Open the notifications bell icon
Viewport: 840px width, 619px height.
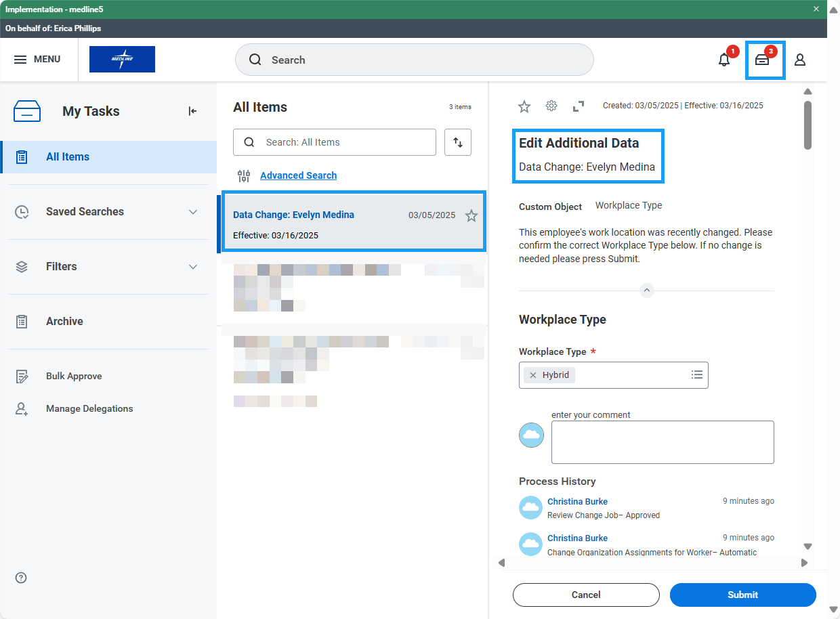tap(724, 60)
